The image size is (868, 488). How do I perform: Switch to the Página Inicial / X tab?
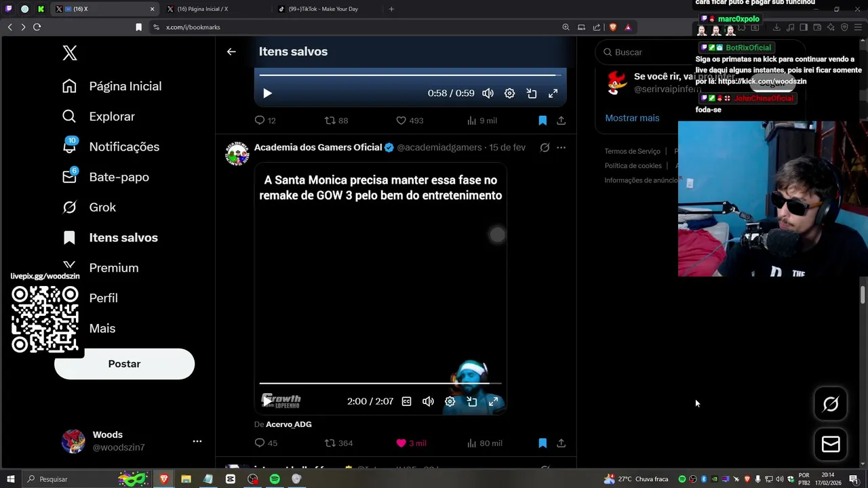pos(216,9)
